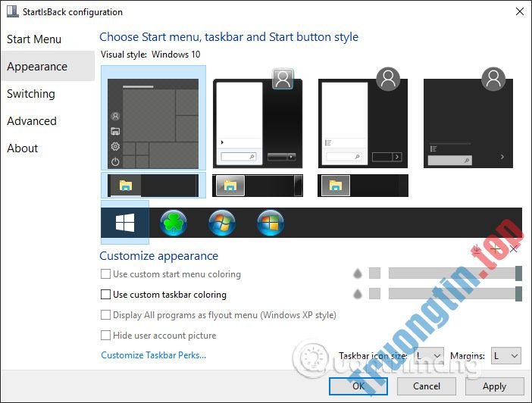
Task: Select the Windows 10 logo start button
Action: coord(125,223)
